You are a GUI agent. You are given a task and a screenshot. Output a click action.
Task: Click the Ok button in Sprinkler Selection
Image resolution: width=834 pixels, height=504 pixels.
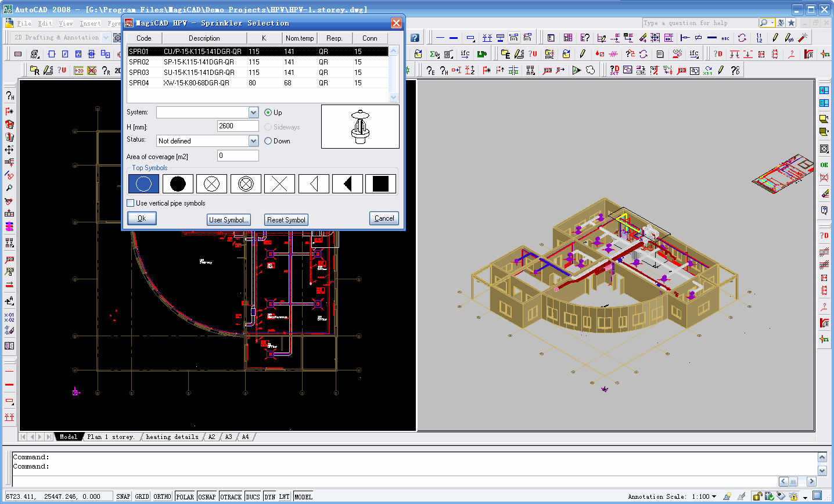pyautogui.click(x=142, y=218)
